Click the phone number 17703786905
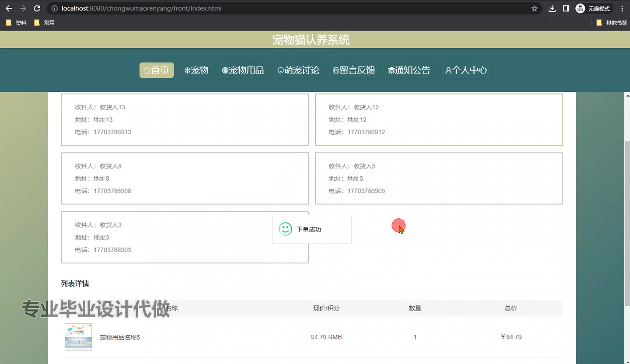The height and width of the screenshot is (364, 630). [366, 191]
